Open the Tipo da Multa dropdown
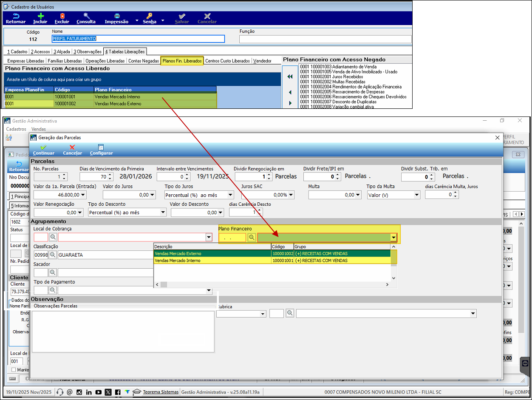The image size is (532, 400). 416,195
